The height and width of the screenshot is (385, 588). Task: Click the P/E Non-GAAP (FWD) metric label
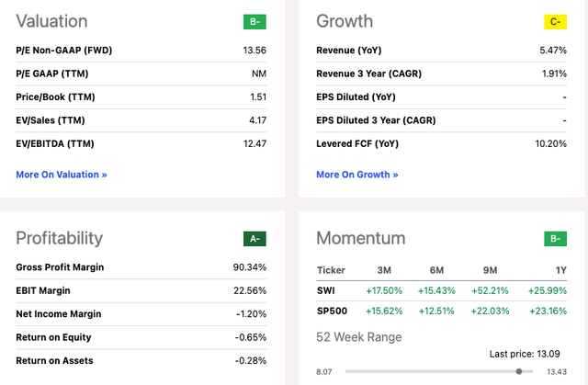pos(63,50)
